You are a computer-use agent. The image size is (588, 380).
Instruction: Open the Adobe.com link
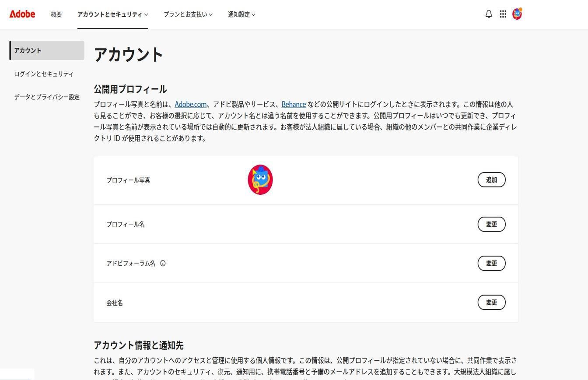click(x=190, y=104)
